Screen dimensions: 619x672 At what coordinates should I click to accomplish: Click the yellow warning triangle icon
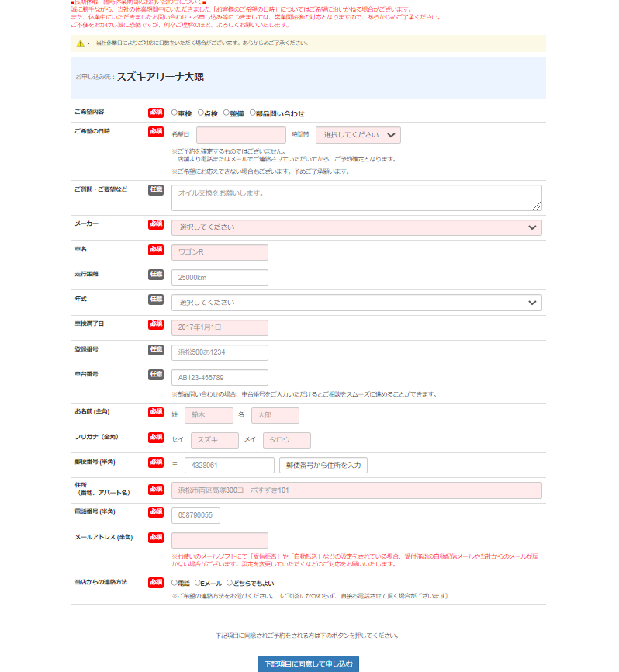click(x=80, y=43)
